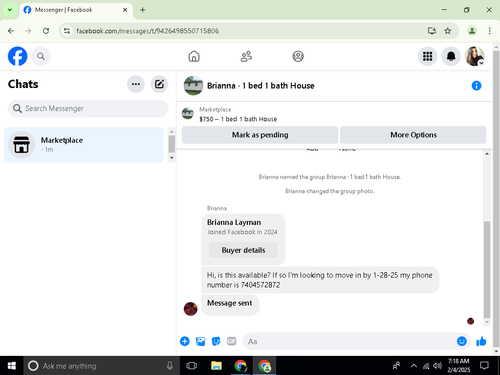This screenshot has height=375, width=500.
Task: Open notifications bell icon
Action: [451, 56]
